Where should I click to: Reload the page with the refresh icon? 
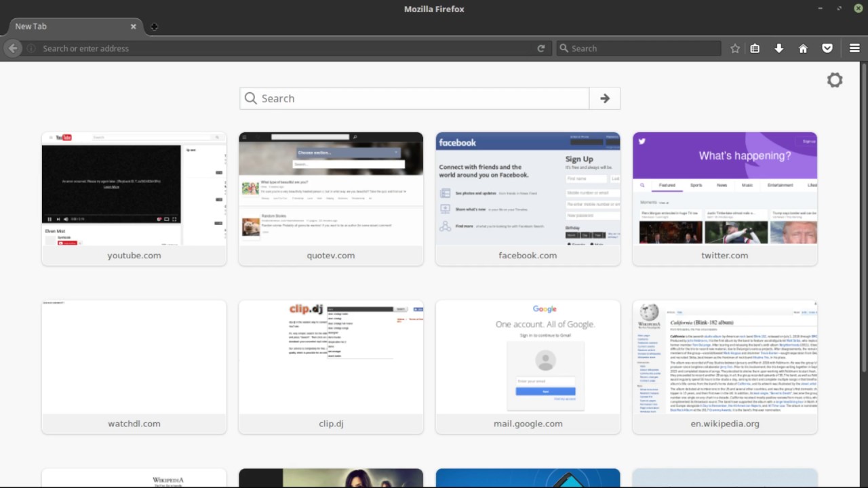[x=540, y=49]
